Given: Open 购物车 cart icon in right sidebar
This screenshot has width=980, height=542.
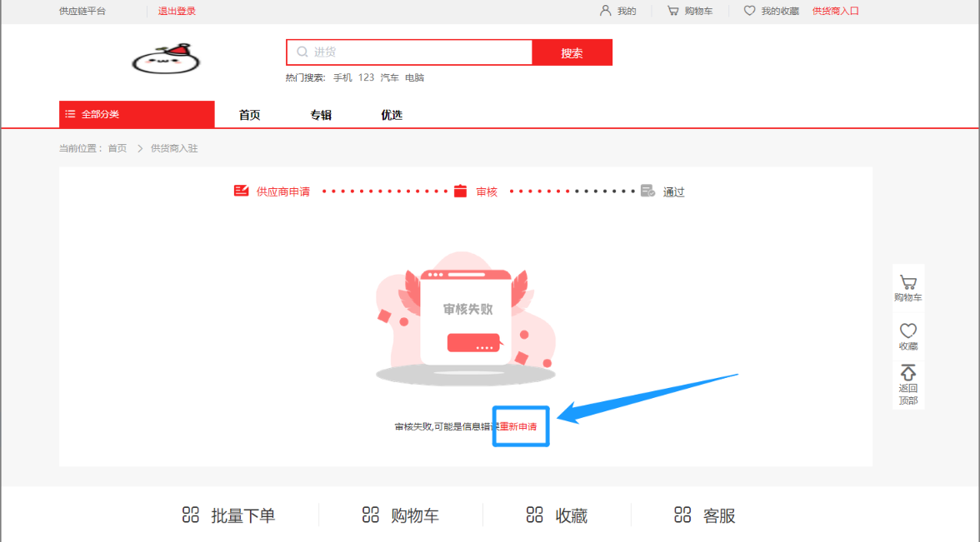Looking at the screenshot, I should [x=907, y=283].
